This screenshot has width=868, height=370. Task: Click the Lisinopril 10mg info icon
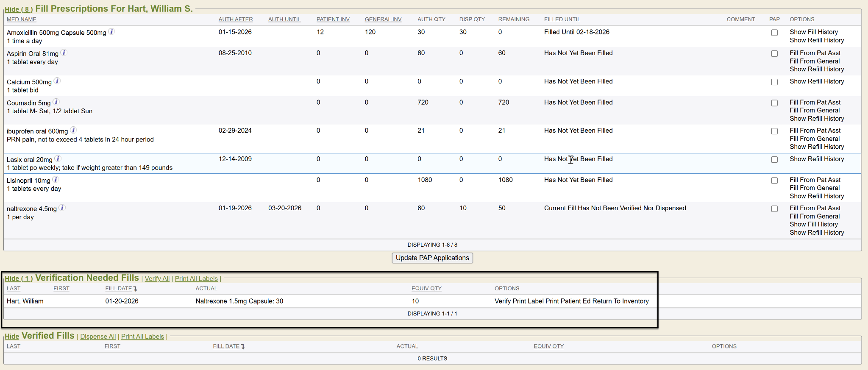[56, 180]
